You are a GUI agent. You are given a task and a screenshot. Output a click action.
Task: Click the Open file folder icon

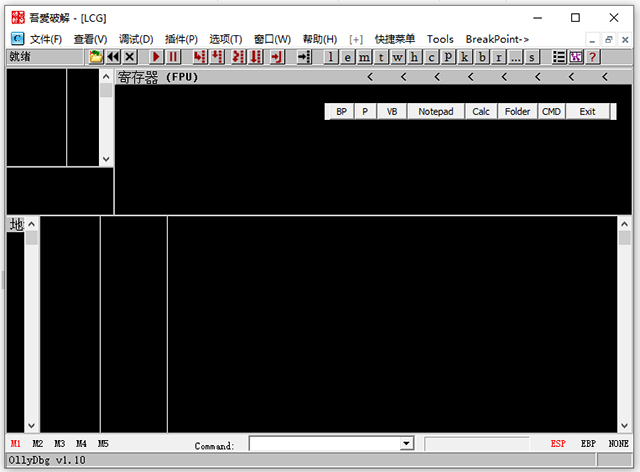tap(96, 57)
